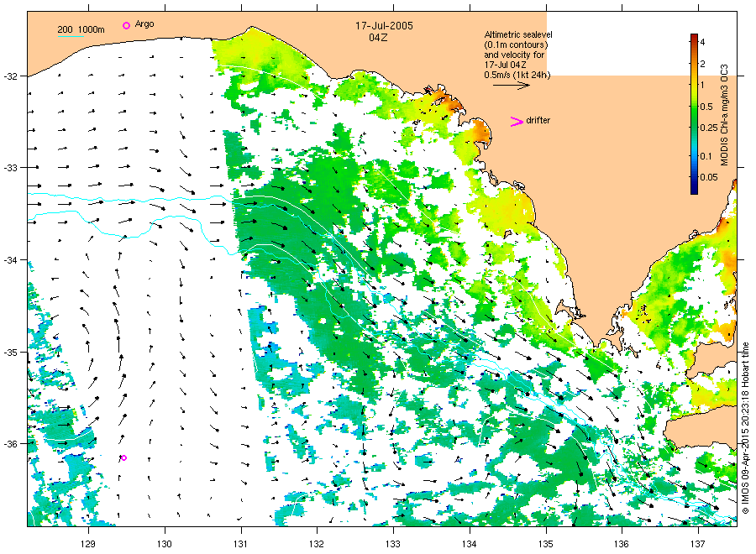Image resolution: width=756 pixels, height=554 pixels.
Task: Click the latitude label -33
Action: click(x=10, y=168)
